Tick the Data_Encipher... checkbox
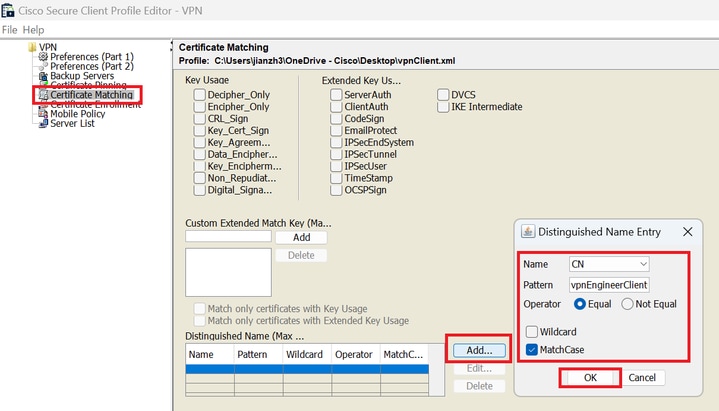719x411 pixels. pos(199,155)
